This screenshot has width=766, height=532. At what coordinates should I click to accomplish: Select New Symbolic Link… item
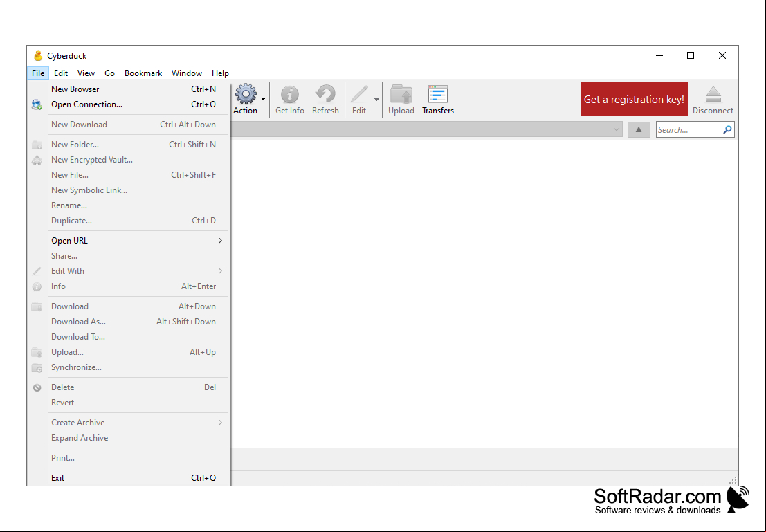[x=129, y=190]
